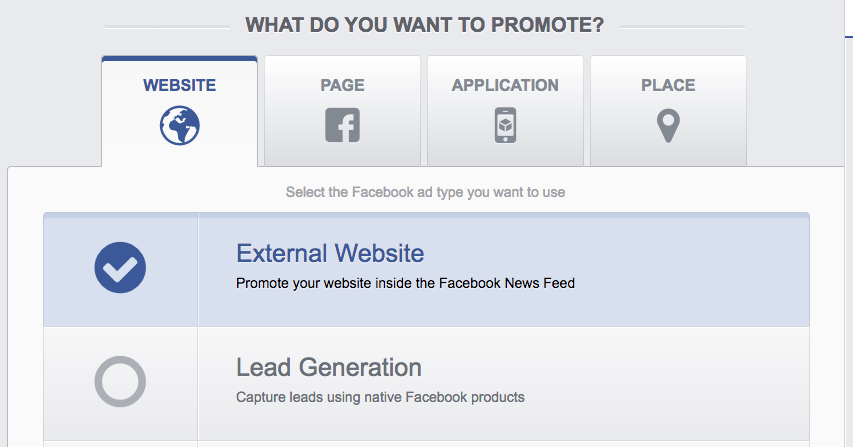Viewport: 853px width, 447px height.
Task: Click the partially visible row below Lead Generation
Action: coord(425,443)
